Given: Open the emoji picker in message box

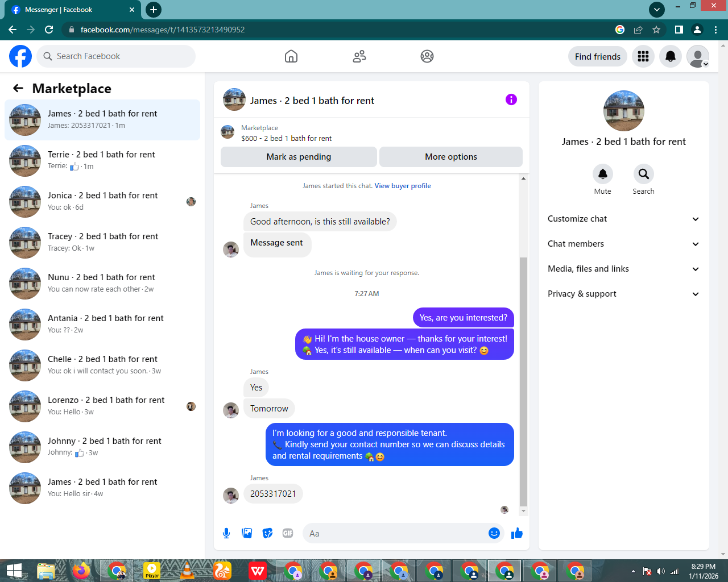Looking at the screenshot, I should click(x=494, y=533).
